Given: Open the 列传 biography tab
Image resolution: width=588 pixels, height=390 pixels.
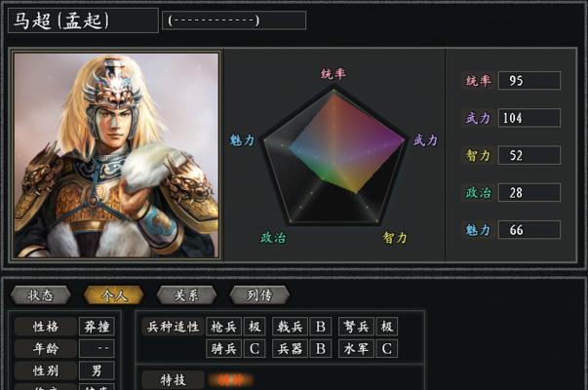Looking at the screenshot, I should [x=259, y=295].
